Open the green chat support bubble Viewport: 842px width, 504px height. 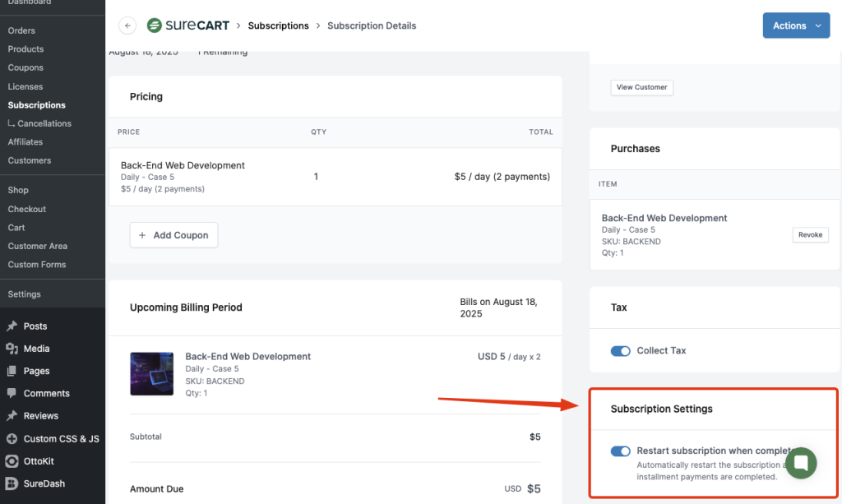(x=800, y=463)
